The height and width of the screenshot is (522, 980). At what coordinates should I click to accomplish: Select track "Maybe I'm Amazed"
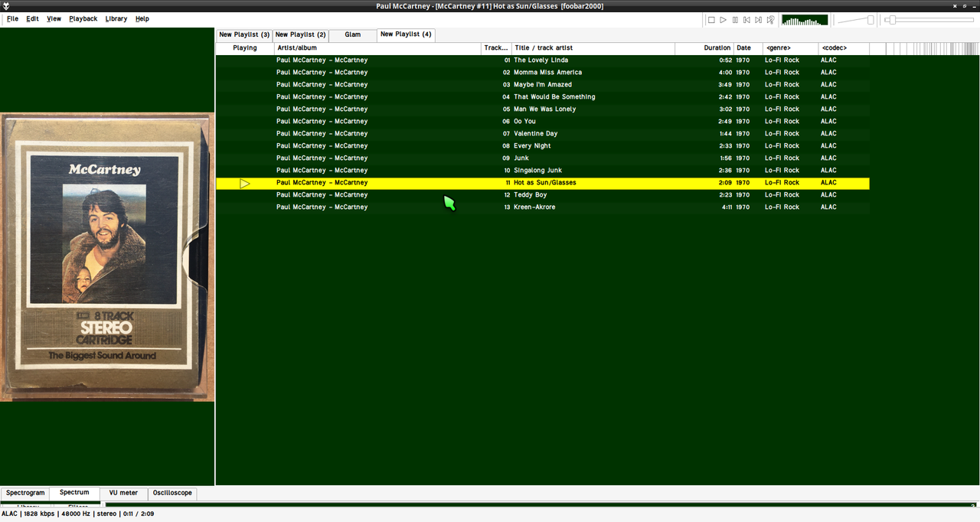pyautogui.click(x=543, y=84)
